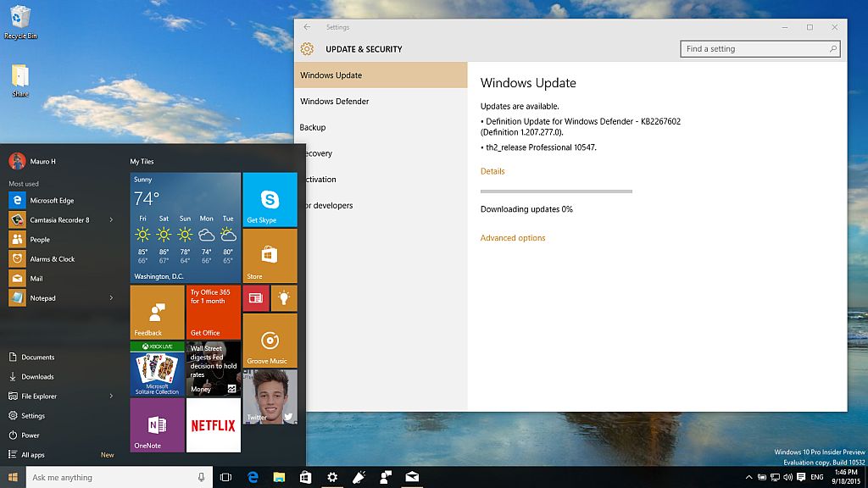The width and height of the screenshot is (868, 488).
Task: Open Microsoft Edge from the taskbar
Action: (x=252, y=477)
